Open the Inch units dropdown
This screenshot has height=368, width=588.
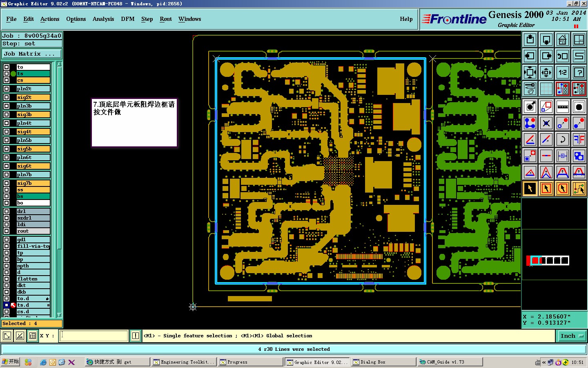pos(571,336)
